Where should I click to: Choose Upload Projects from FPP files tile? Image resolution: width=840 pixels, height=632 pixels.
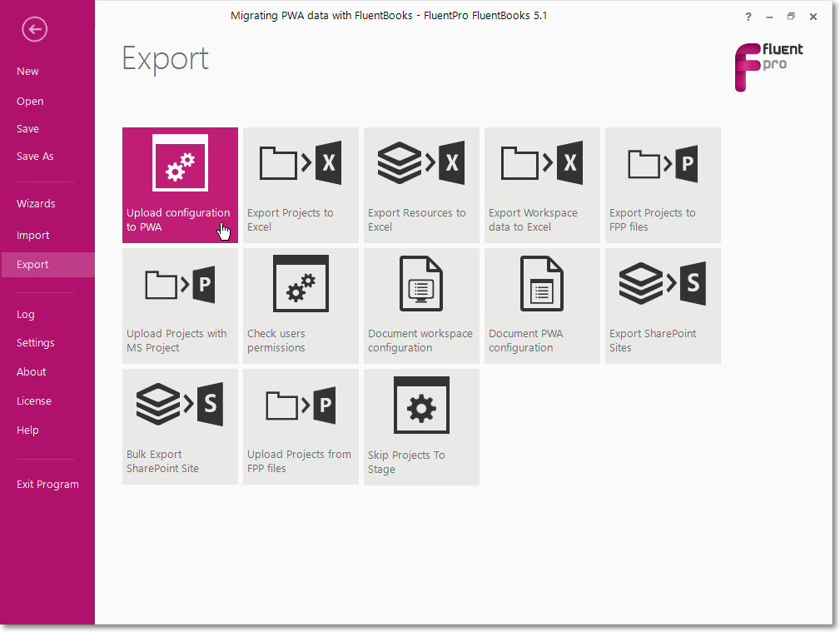tap(301, 426)
